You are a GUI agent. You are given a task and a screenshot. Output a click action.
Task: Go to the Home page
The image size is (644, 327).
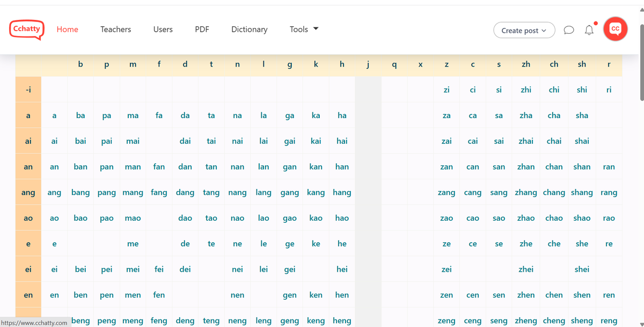point(68,29)
